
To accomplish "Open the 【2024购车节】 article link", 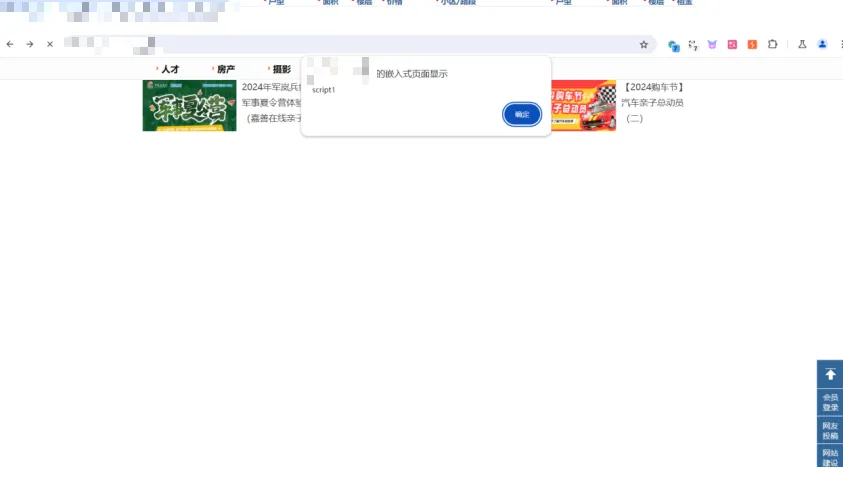I will 653,87.
